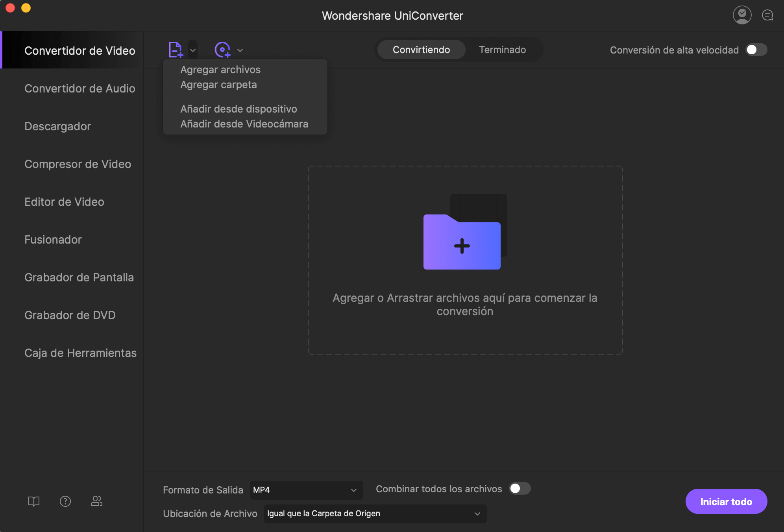Screen dimensions: 784x532
Task: Expand the DVD load options arrow
Action: 240,50
